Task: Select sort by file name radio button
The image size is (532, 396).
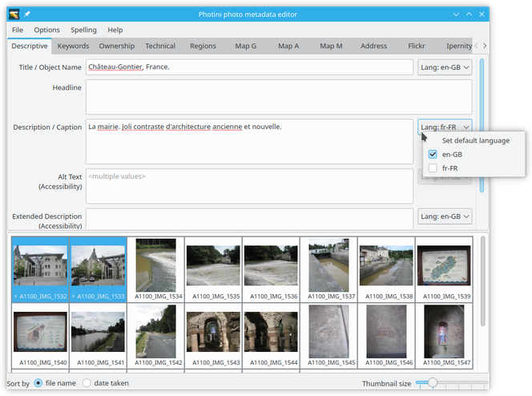Action: click(x=38, y=383)
